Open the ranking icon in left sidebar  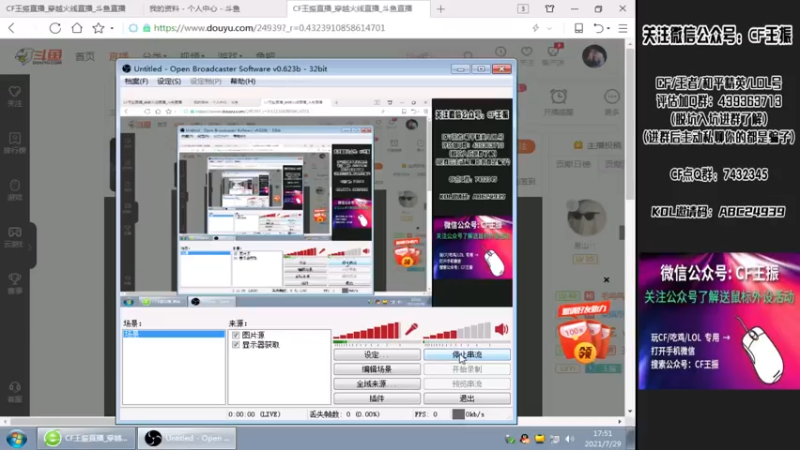point(15,139)
